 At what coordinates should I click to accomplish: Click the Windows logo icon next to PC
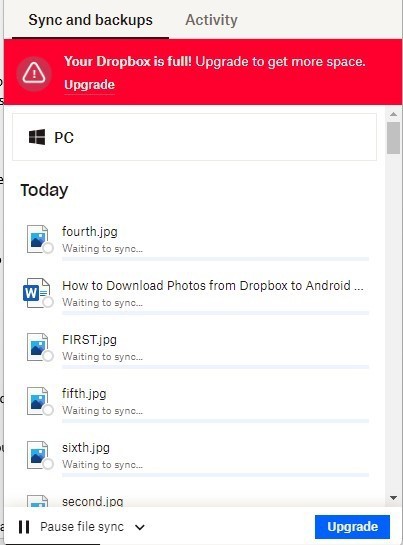[x=37, y=137]
